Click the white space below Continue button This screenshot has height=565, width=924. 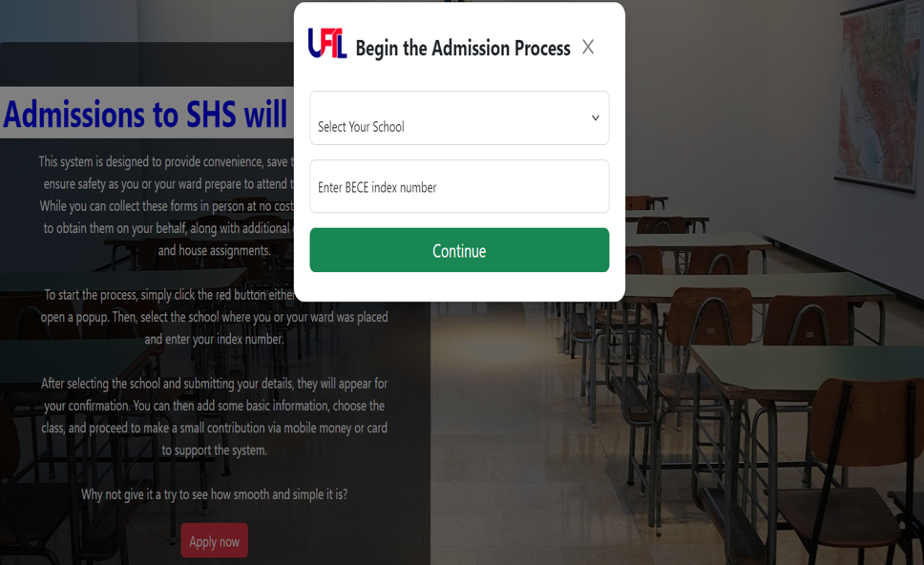click(459, 286)
